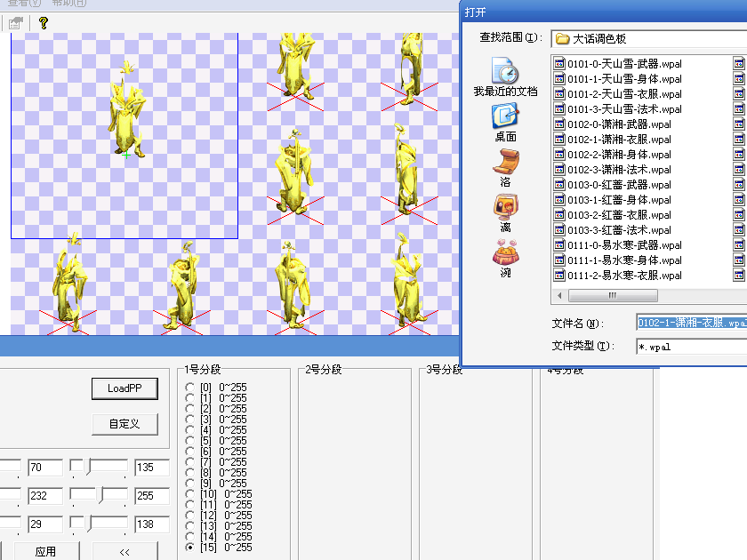Click the file list scroll left arrow

click(559, 296)
